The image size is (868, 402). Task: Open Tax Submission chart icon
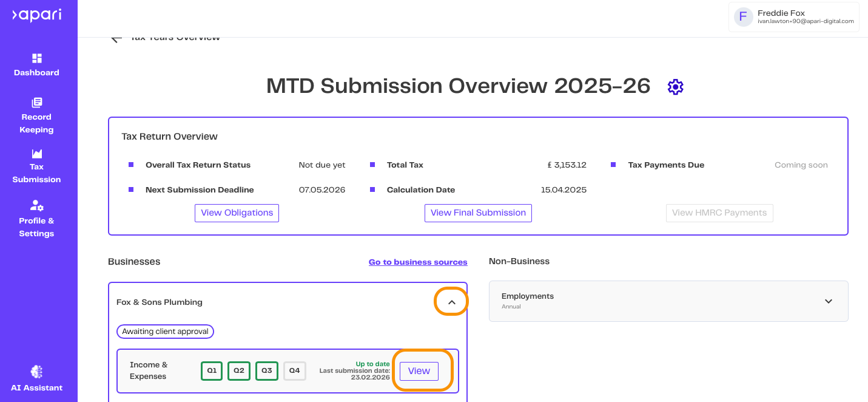(37, 154)
